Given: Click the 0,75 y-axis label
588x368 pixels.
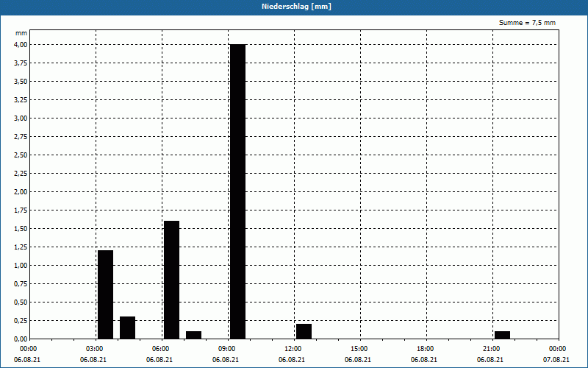Looking at the screenshot, I should pos(21,283).
